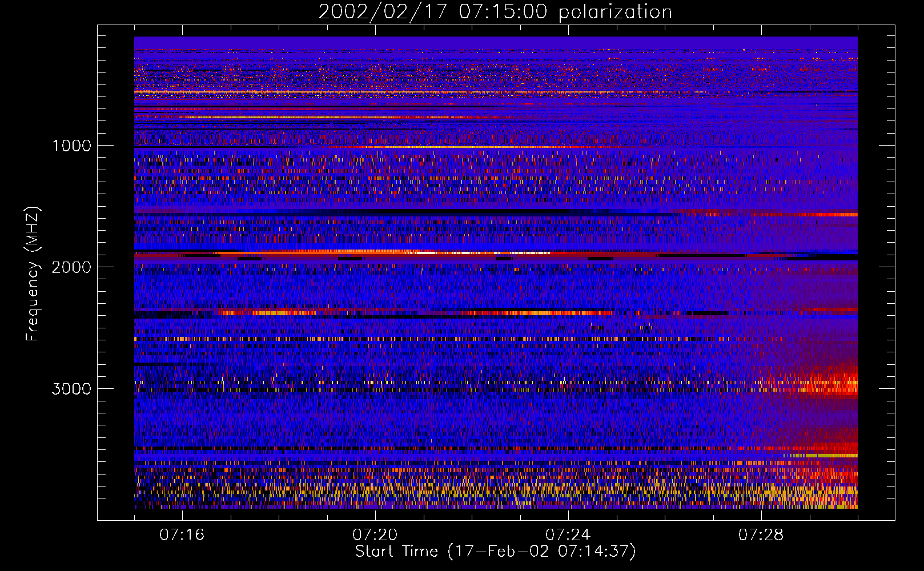This screenshot has width=924, height=571.
Task: Click the plot title "2002/02/17 07:15:00 polarization"
Action: (495, 12)
